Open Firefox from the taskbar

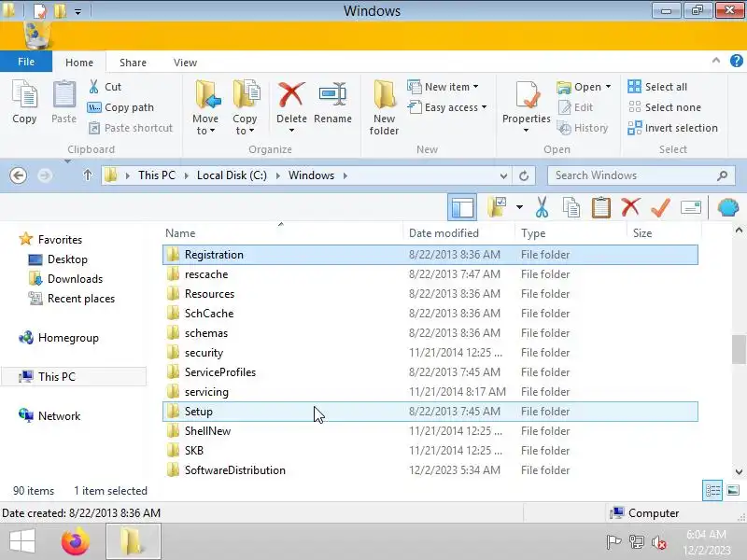[76, 541]
